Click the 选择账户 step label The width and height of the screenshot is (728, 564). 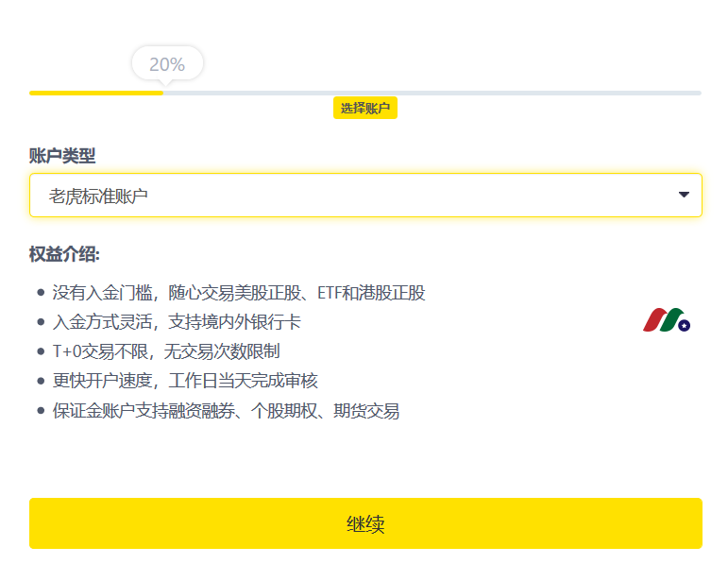(x=364, y=108)
